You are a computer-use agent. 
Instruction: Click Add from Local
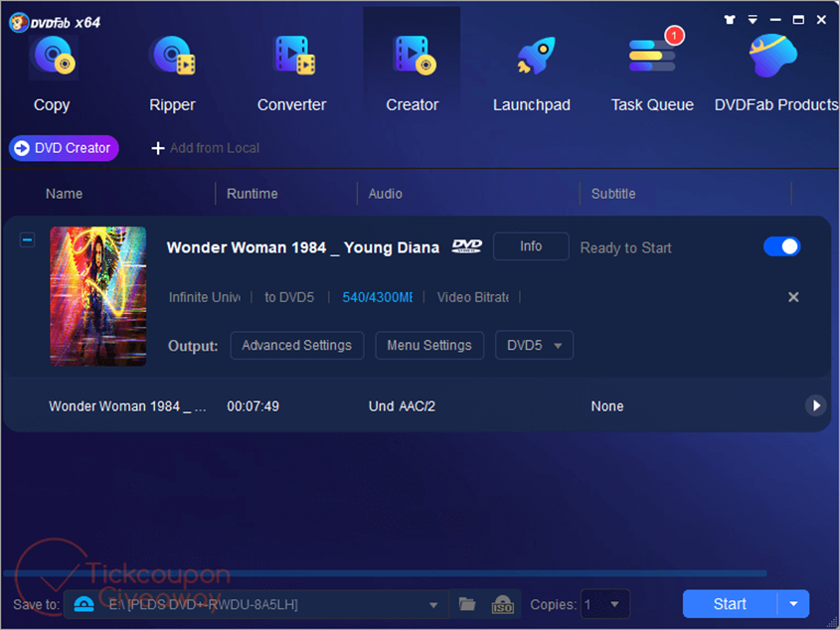click(206, 148)
